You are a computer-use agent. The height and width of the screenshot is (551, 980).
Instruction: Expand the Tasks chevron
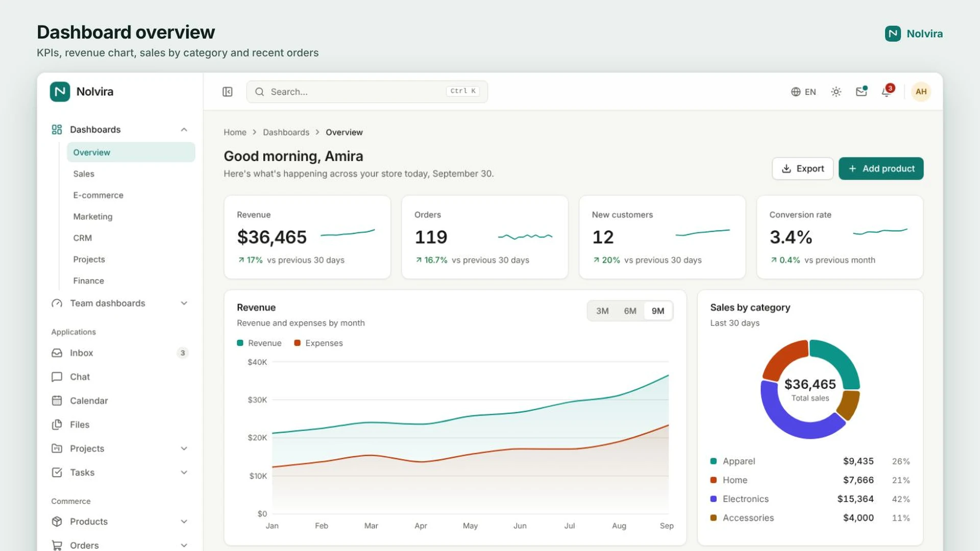click(x=184, y=472)
